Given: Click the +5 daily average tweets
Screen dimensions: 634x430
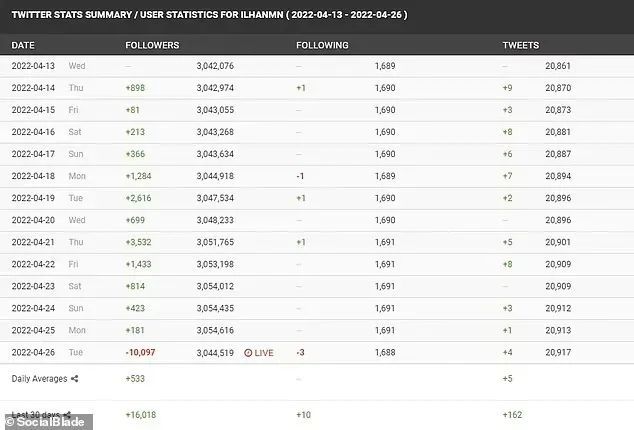Looking at the screenshot, I should click(507, 379).
